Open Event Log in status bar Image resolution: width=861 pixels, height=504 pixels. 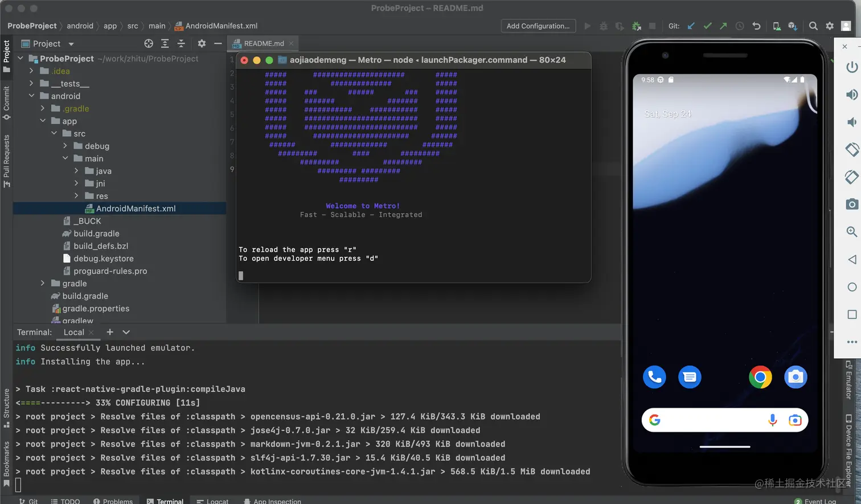tap(815, 501)
